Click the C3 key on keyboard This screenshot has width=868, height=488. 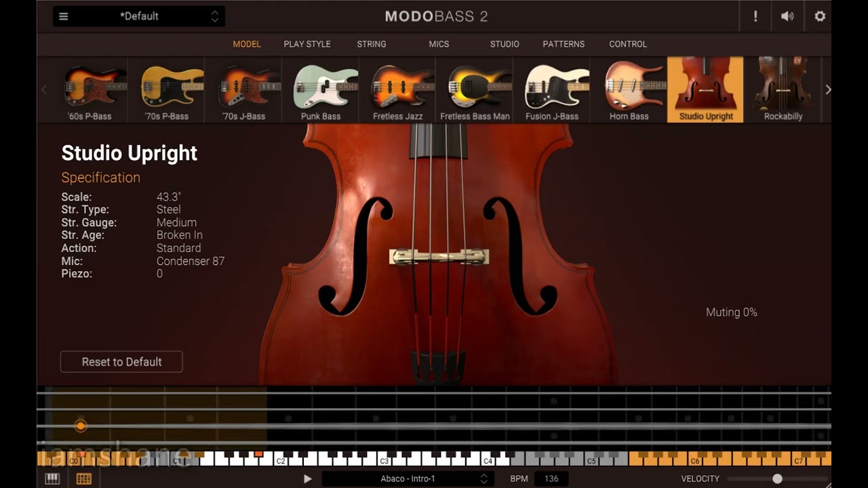click(x=384, y=460)
